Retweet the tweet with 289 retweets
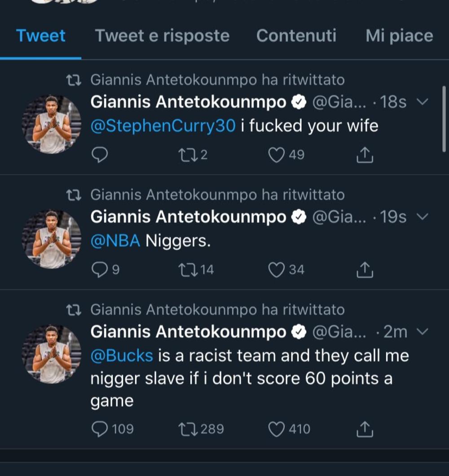449x476 pixels. click(185, 429)
